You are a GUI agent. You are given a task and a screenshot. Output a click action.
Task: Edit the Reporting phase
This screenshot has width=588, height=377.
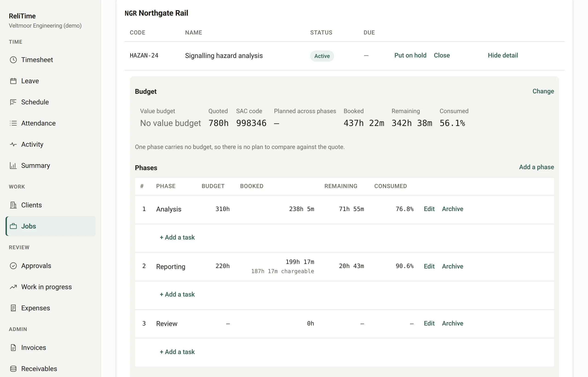click(429, 266)
